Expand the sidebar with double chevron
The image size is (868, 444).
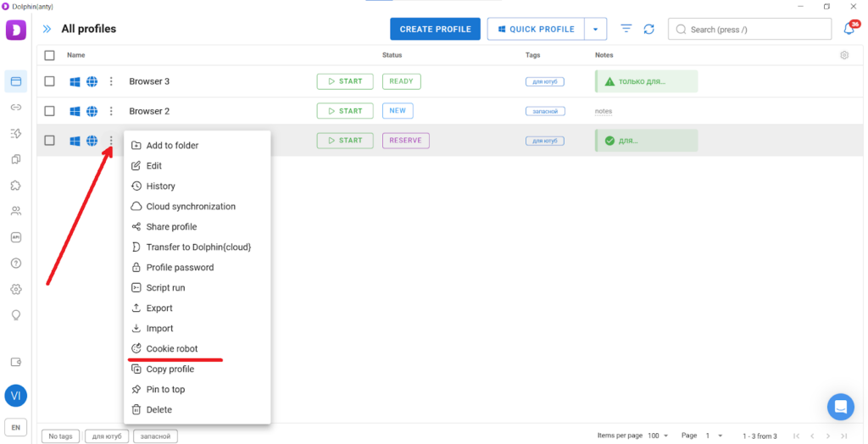(x=47, y=29)
